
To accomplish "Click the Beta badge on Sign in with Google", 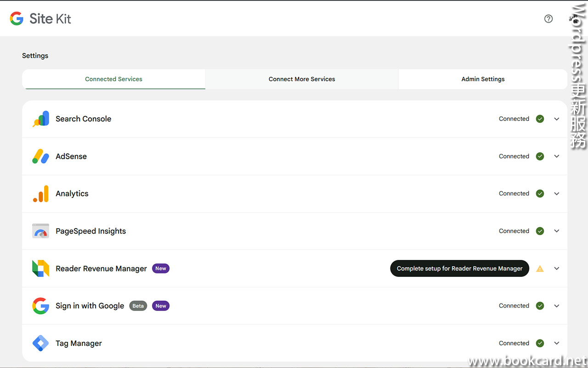I will 138,305.
